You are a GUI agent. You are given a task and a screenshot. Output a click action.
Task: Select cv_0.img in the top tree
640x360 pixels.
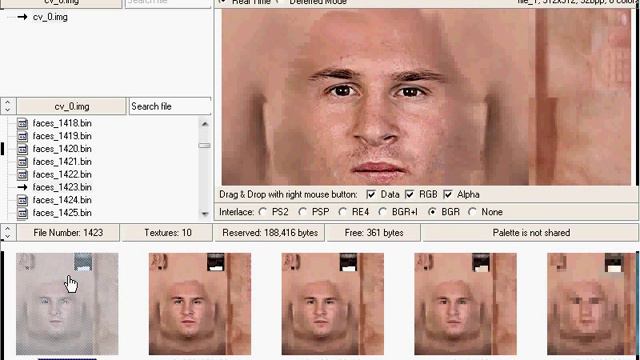coord(50,17)
